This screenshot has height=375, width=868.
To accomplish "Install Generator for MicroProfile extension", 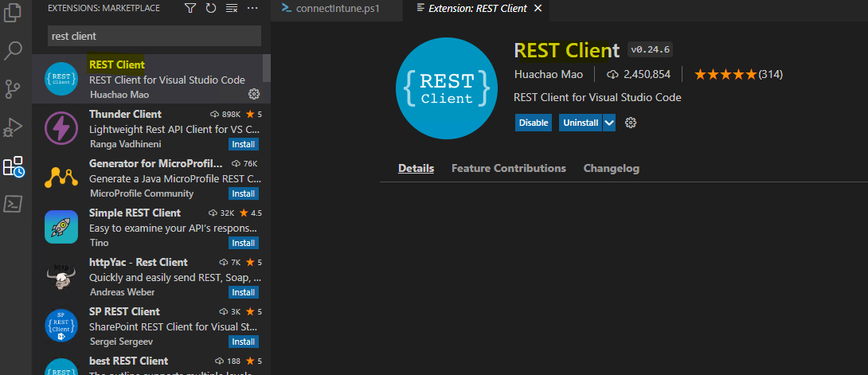I will pyautogui.click(x=244, y=193).
